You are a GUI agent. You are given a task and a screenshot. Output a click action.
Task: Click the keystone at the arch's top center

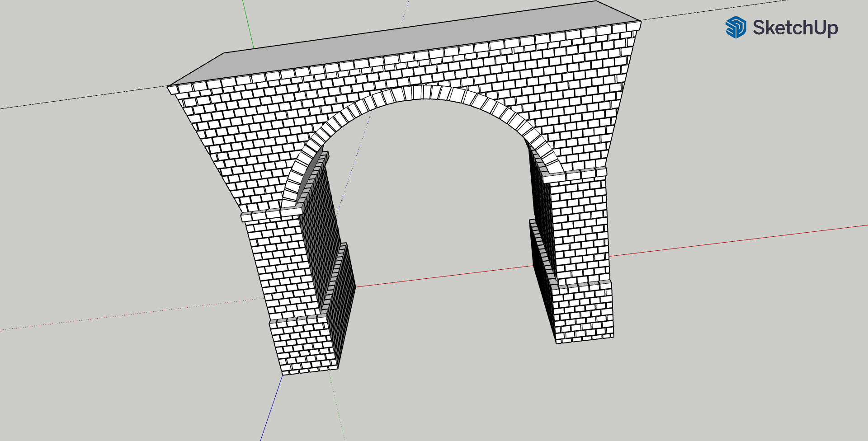click(425, 92)
